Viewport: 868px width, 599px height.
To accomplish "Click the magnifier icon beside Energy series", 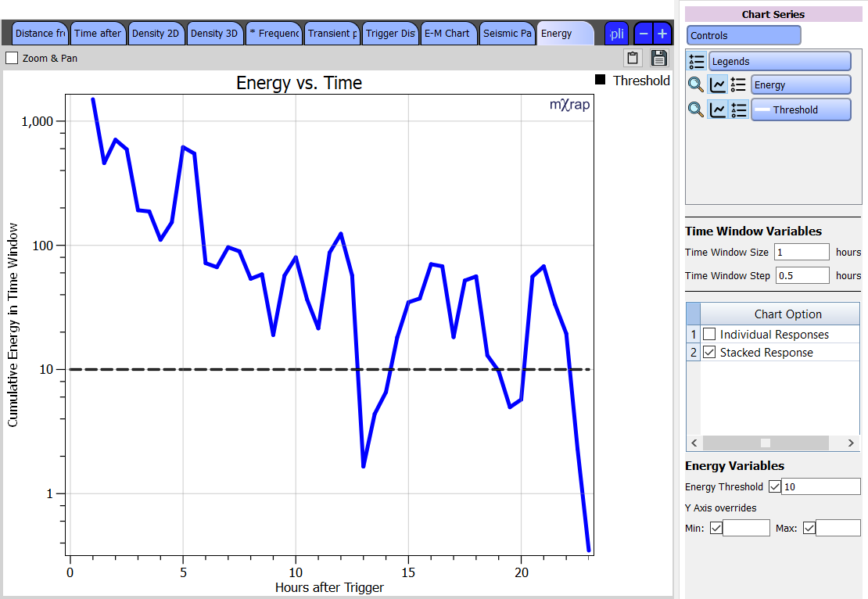I will [695, 85].
